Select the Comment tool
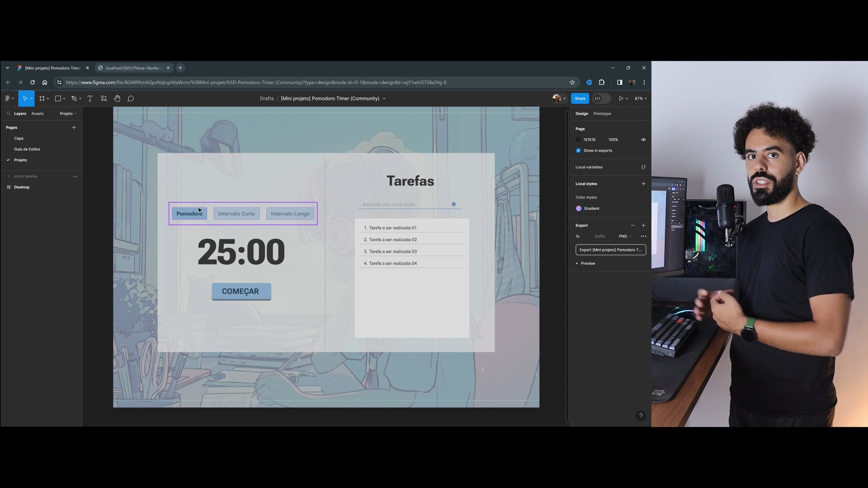 [131, 99]
